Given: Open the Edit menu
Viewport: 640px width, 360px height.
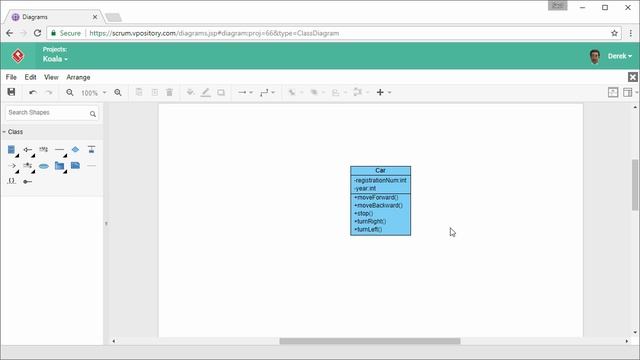Looking at the screenshot, I should 30,77.
